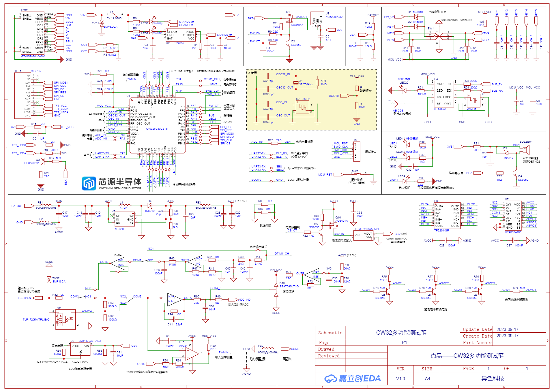Viewport: 554px width, 392px height.
Task: Click the CW32多功能测试笔 schematic title text
Action: [401, 333]
